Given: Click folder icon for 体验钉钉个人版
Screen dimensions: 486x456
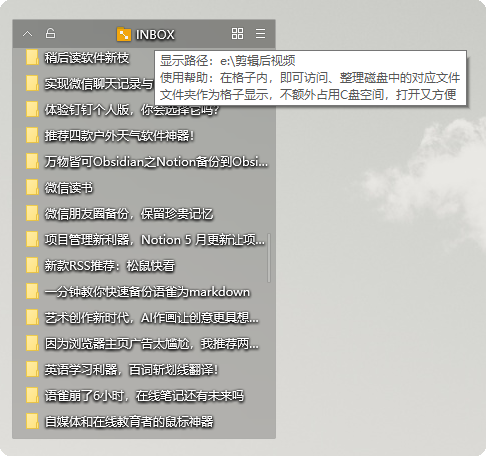Looking at the screenshot, I should pyautogui.click(x=32, y=109).
